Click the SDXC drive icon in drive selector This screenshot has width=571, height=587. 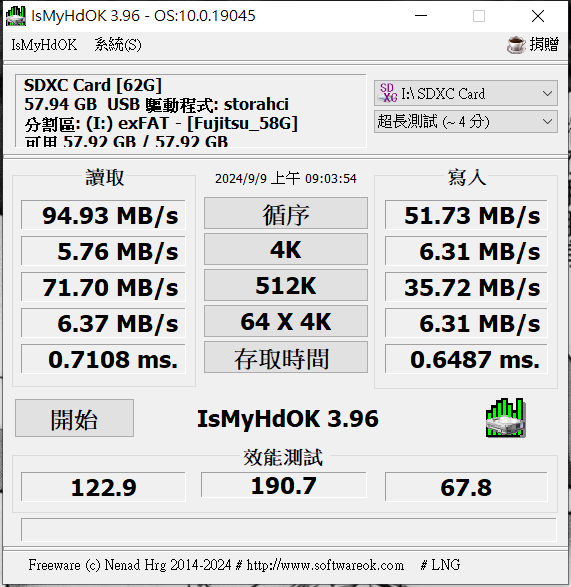click(x=388, y=93)
